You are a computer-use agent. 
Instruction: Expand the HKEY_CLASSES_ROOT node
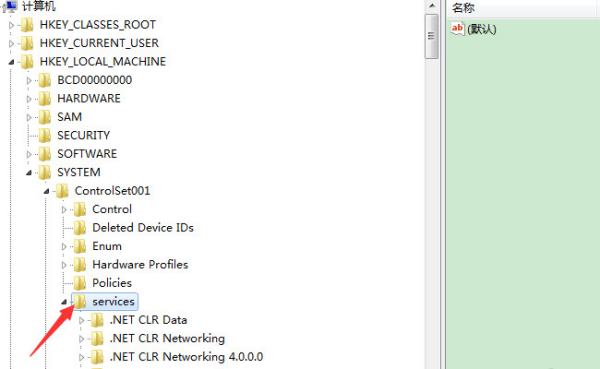(11, 25)
